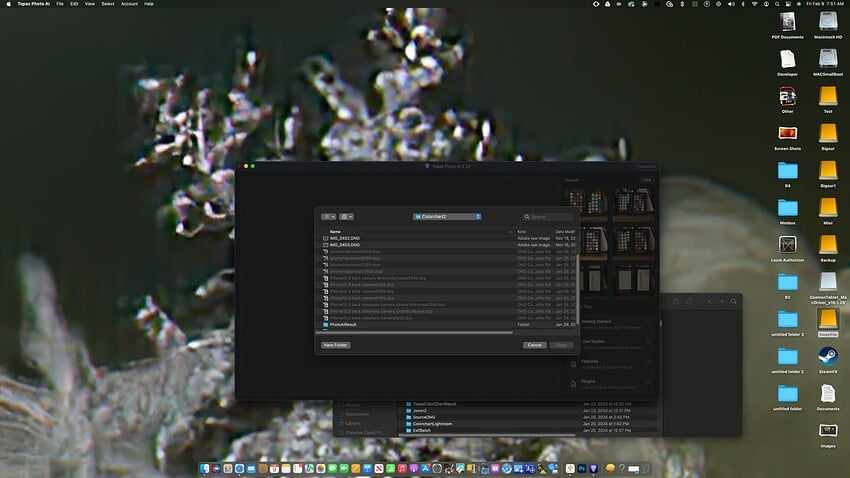The image size is (850, 478).
Task: Click the Finder window search icon
Action: [733, 301]
